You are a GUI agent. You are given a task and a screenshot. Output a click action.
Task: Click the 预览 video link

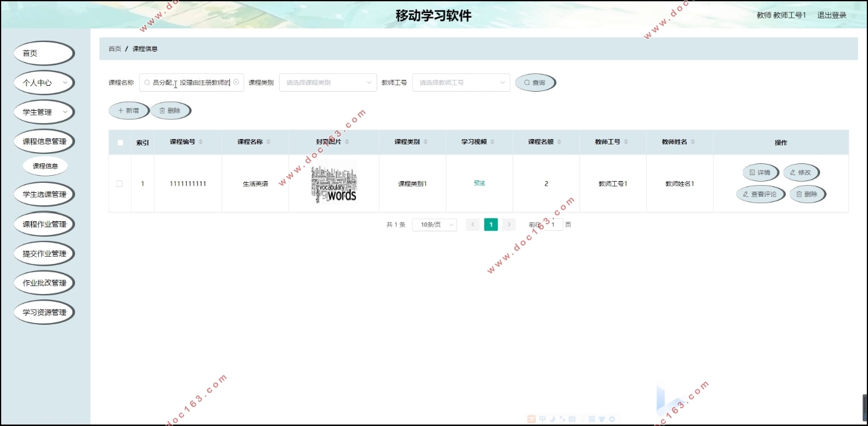click(480, 183)
